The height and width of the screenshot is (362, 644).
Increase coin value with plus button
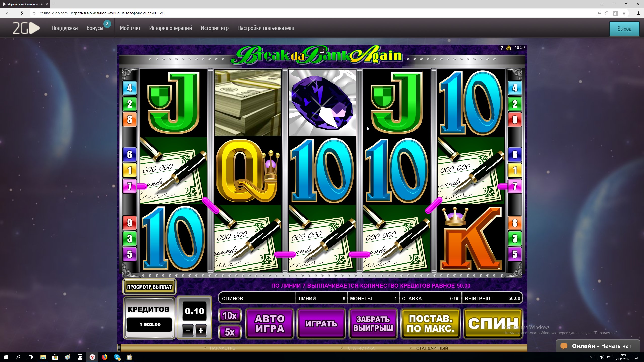(x=201, y=330)
